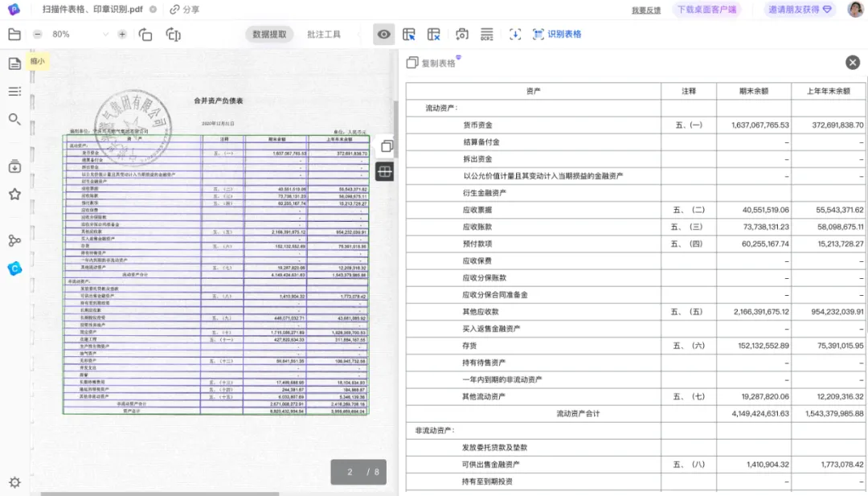Click the zoom out minus button
868x496 pixels.
pos(37,35)
